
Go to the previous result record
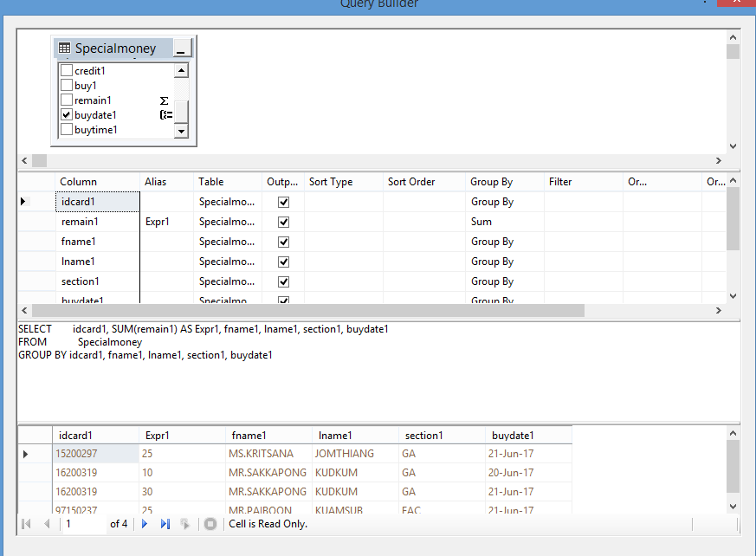[x=47, y=524]
